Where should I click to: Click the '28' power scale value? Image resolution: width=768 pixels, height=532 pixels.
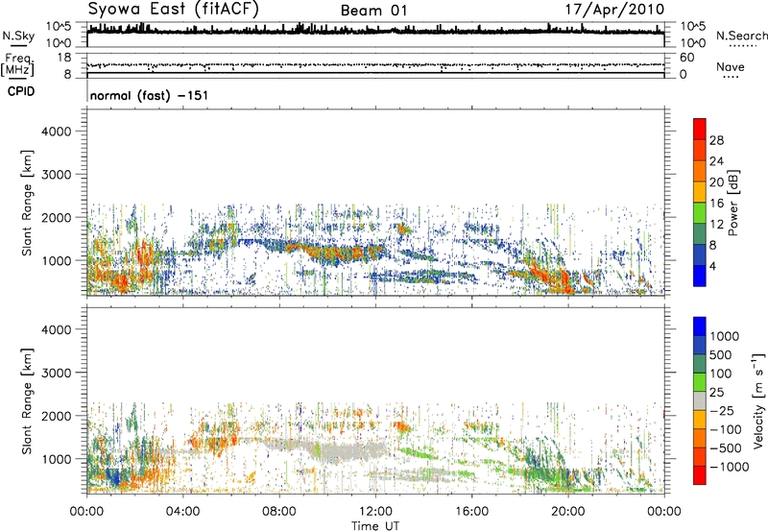point(716,140)
